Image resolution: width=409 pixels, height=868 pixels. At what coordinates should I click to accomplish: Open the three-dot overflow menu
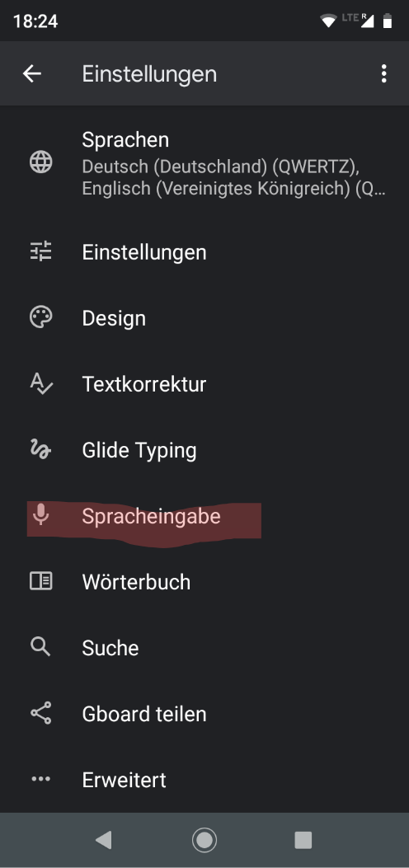click(383, 73)
